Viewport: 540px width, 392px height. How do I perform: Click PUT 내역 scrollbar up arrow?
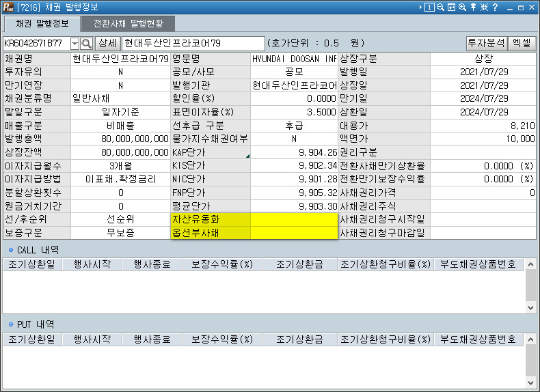tap(530, 340)
